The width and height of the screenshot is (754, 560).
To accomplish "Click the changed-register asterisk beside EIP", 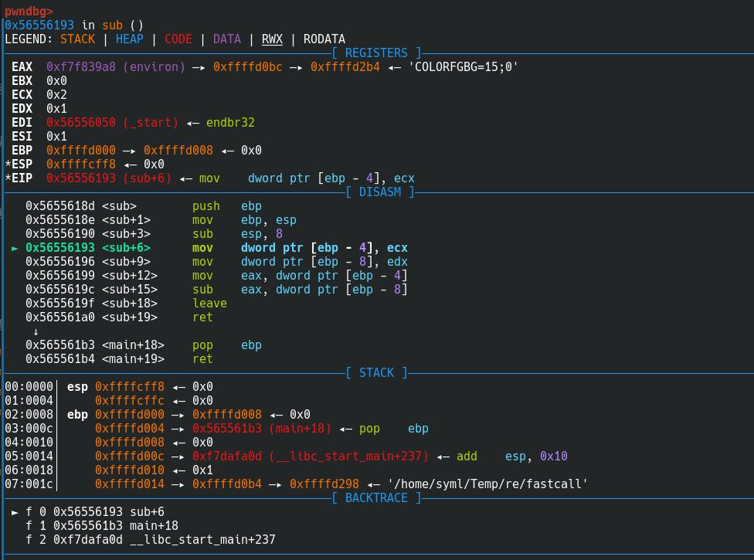I will point(8,178).
